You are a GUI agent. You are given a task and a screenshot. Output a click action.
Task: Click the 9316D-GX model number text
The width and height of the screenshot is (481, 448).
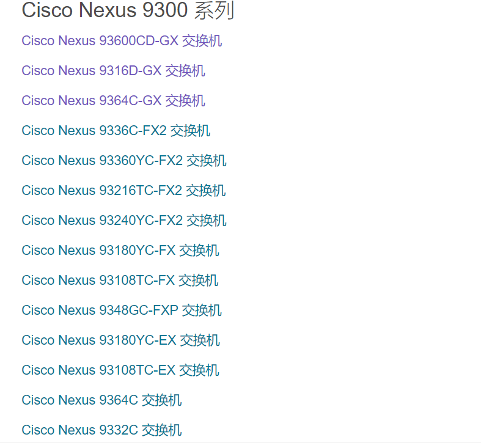pyautogui.click(x=130, y=70)
